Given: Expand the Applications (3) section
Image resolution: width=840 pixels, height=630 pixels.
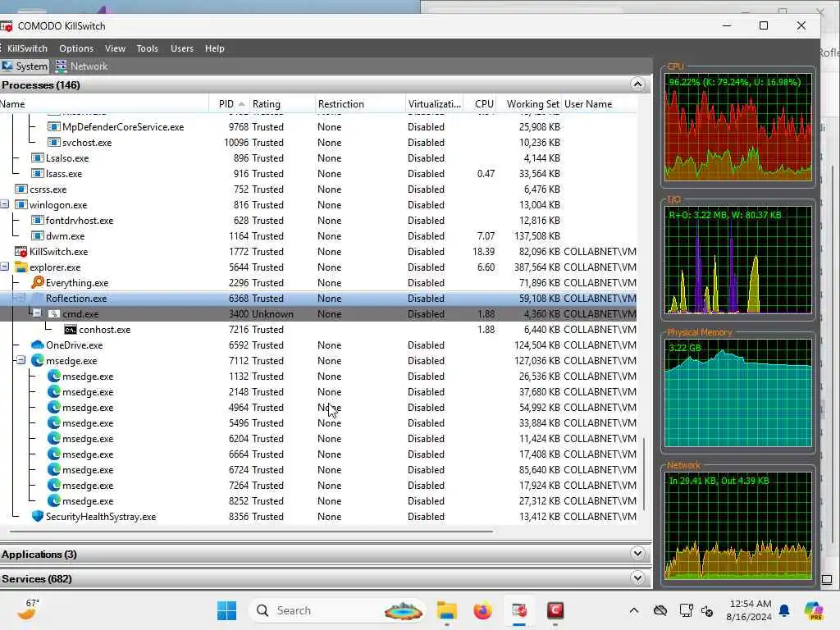Looking at the screenshot, I should [637, 554].
